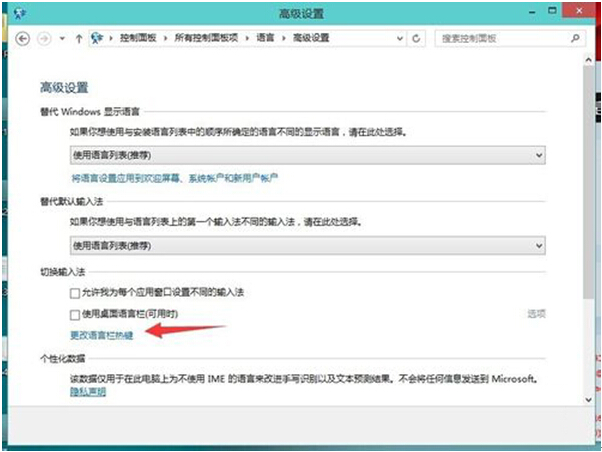
Task: Open the 隐私声明 link
Action: click(87, 391)
